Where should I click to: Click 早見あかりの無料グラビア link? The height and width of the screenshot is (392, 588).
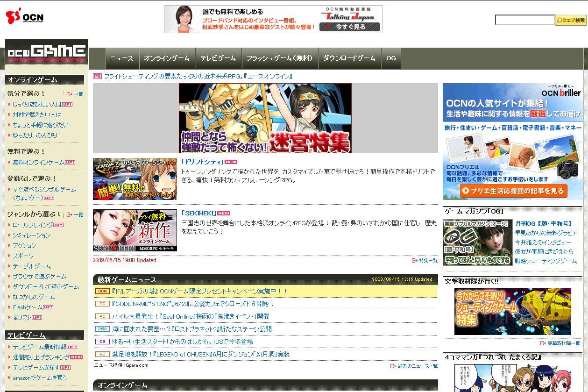pyautogui.click(x=546, y=233)
